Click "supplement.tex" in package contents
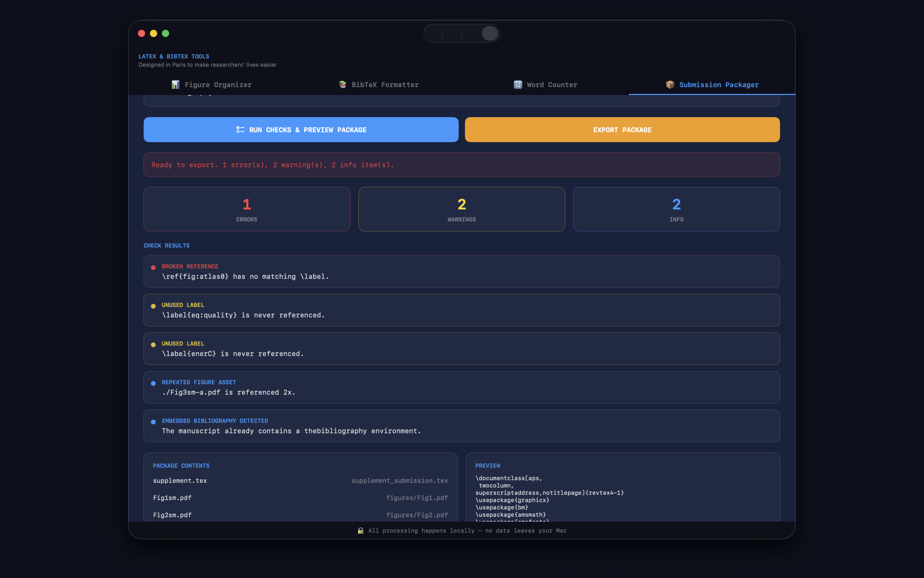This screenshot has height=578, width=924. click(180, 480)
